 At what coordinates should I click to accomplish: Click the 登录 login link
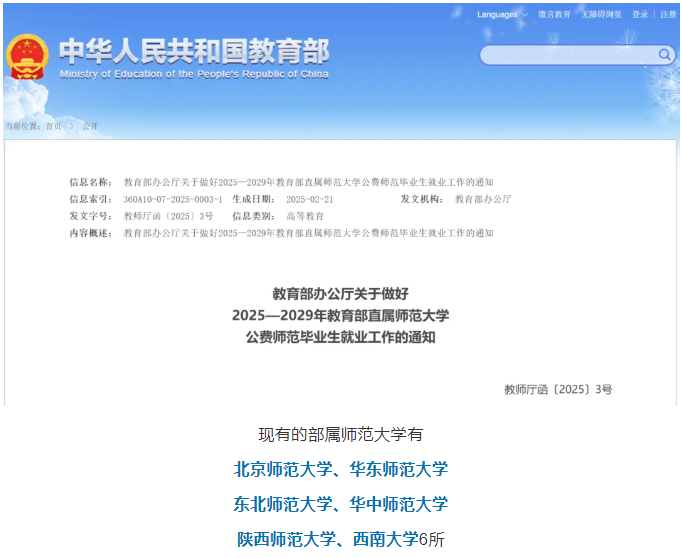click(x=640, y=14)
